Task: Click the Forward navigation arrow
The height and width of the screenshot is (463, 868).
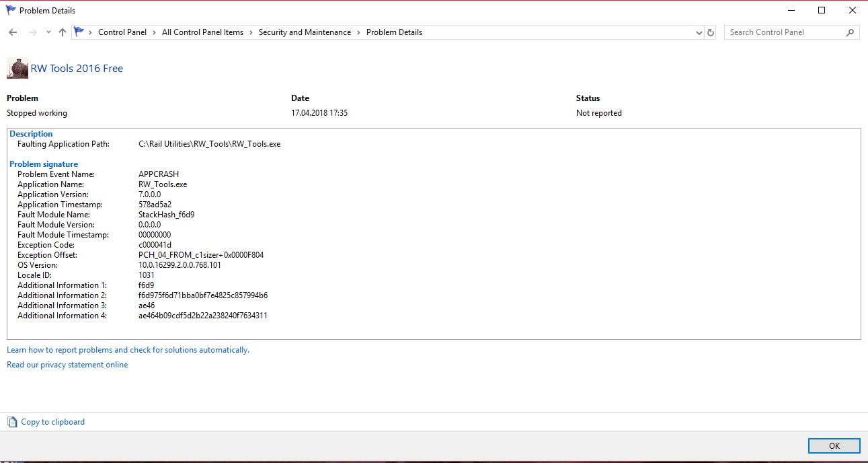Action: click(x=32, y=32)
